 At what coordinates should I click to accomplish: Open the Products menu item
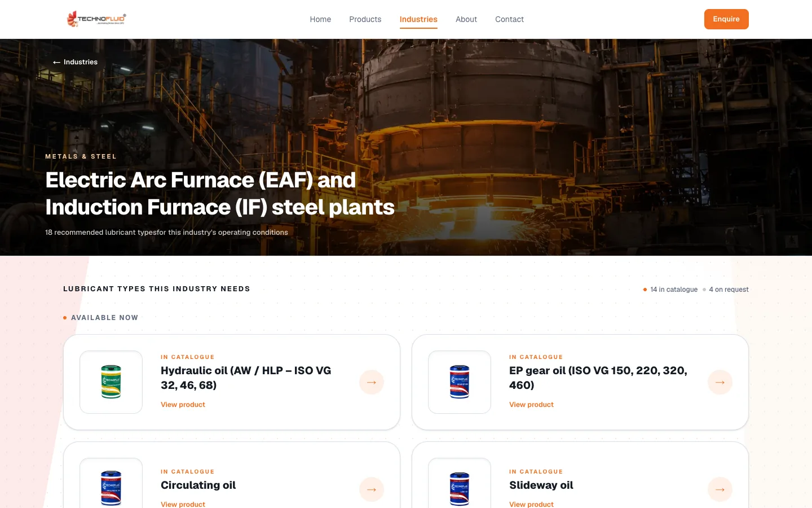pyautogui.click(x=365, y=19)
